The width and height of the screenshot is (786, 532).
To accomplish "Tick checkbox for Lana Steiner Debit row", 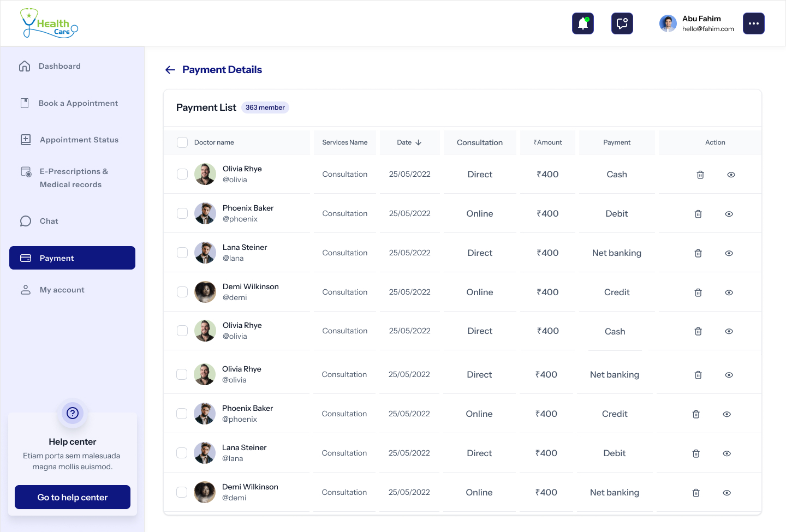I will coord(182,453).
